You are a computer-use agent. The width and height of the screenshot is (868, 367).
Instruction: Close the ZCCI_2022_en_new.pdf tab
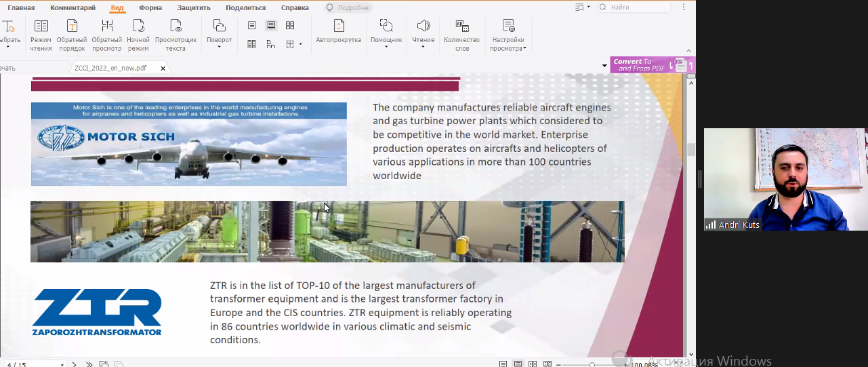pyautogui.click(x=163, y=68)
